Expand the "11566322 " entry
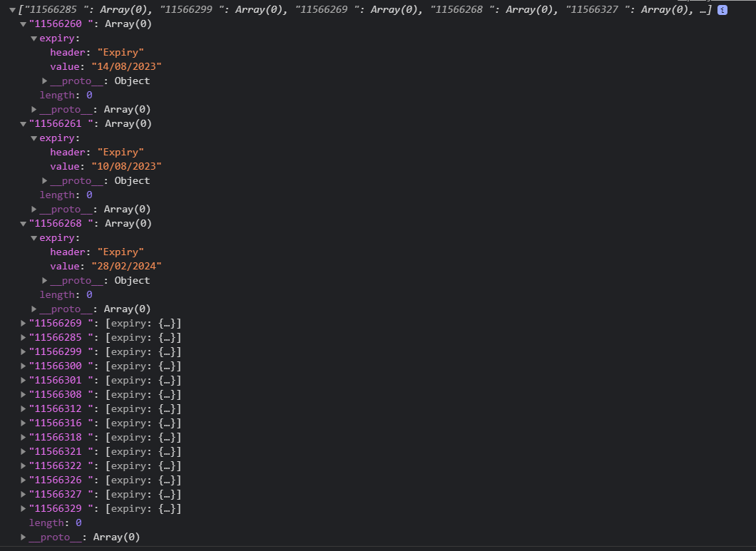Screen dimensions: 756x551 tap(23, 466)
